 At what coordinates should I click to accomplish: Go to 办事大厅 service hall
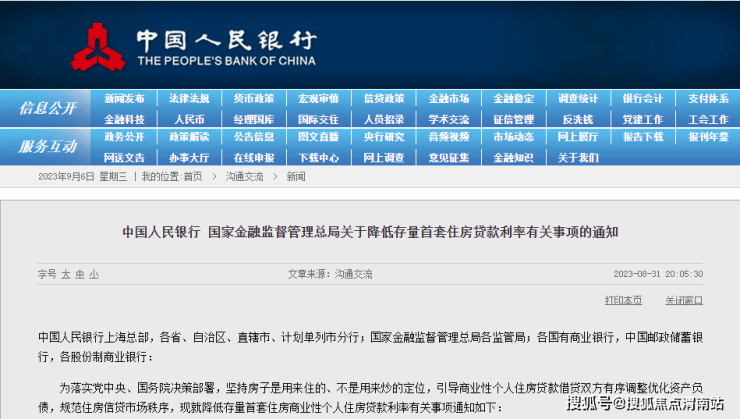[x=189, y=158]
